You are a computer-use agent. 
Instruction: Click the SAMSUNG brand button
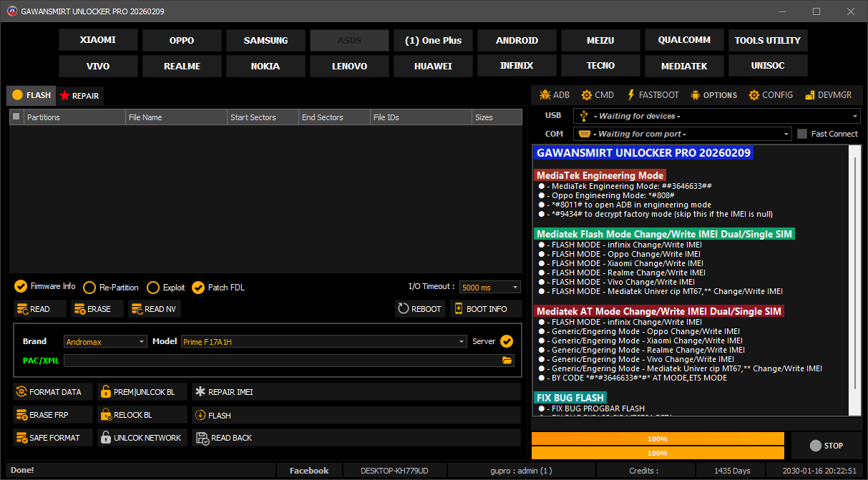pyautogui.click(x=265, y=41)
